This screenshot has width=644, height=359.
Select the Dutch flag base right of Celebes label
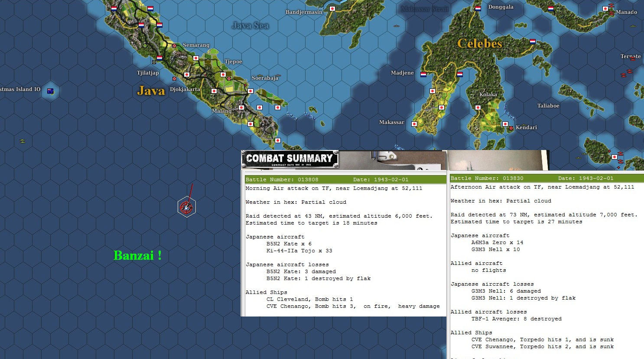(533, 42)
